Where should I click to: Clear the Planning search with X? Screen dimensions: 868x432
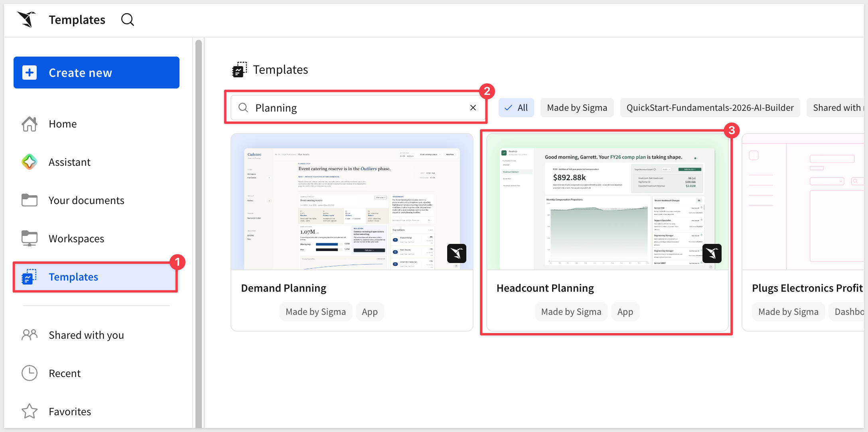pos(473,108)
